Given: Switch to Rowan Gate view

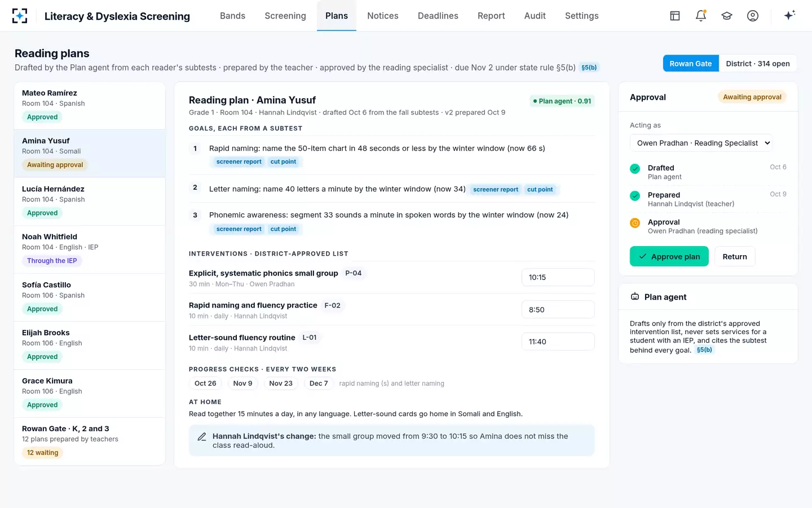Looking at the screenshot, I should click(691, 64).
